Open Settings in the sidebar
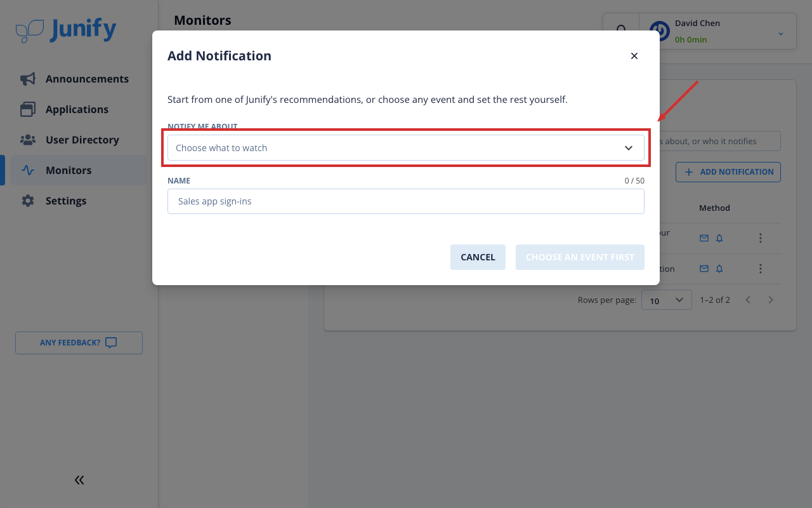The height and width of the screenshot is (508, 812). pos(79,201)
